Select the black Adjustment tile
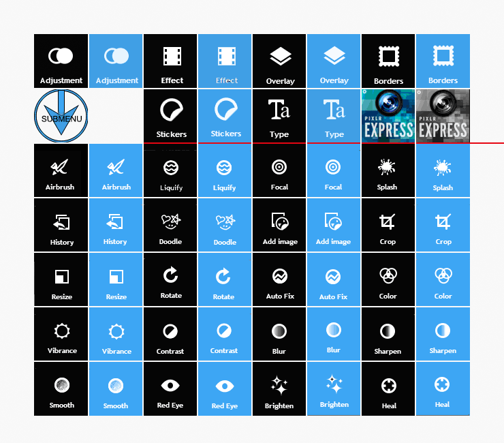504x443 pixels. [x=61, y=61]
